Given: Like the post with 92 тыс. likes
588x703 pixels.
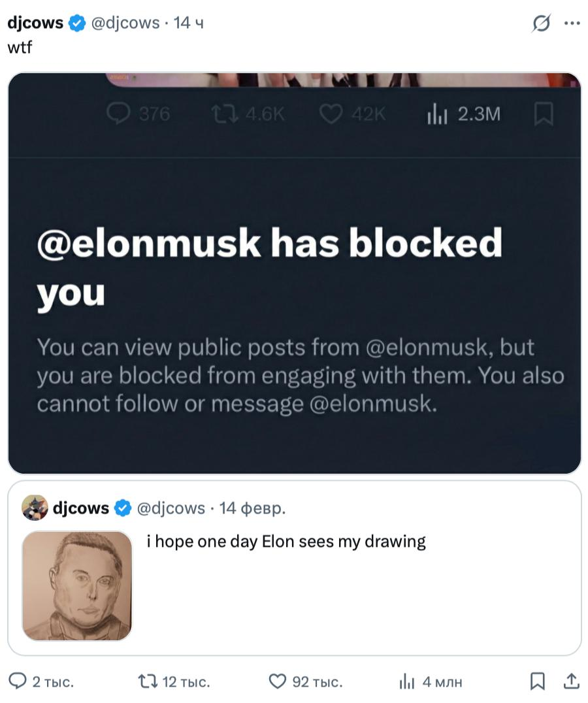Looking at the screenshot, I should 278,681.
